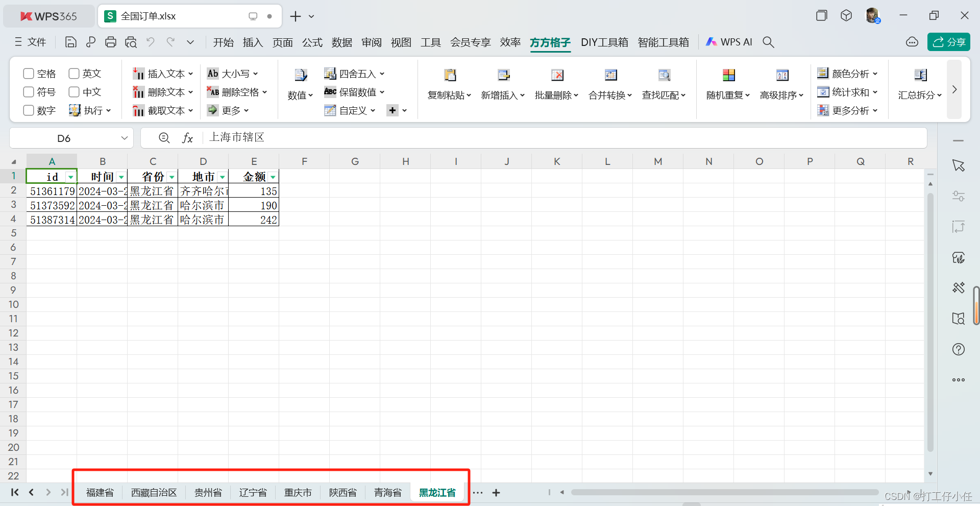
Task: Click 统计求和 button
Action: click(x=847, y=92)
